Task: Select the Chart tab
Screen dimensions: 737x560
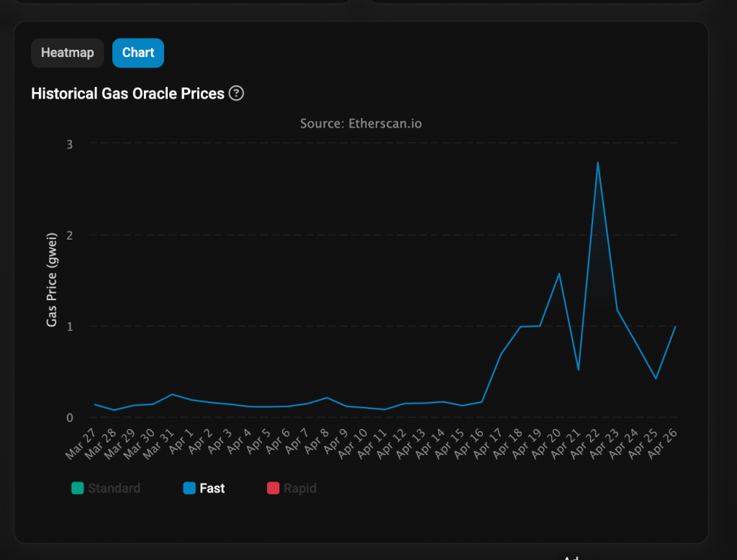Action: [x=137, y=53]
